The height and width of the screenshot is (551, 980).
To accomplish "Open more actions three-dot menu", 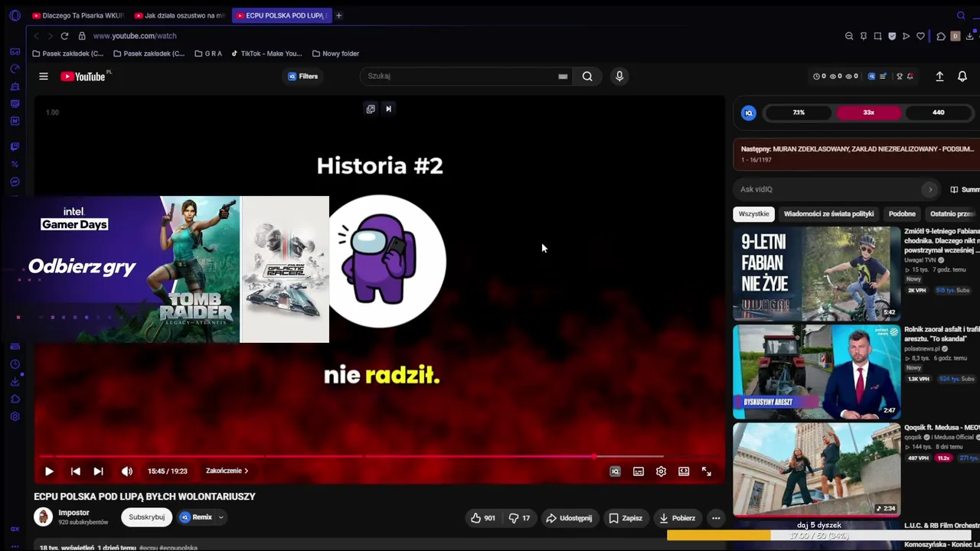I will pos(716,518).
